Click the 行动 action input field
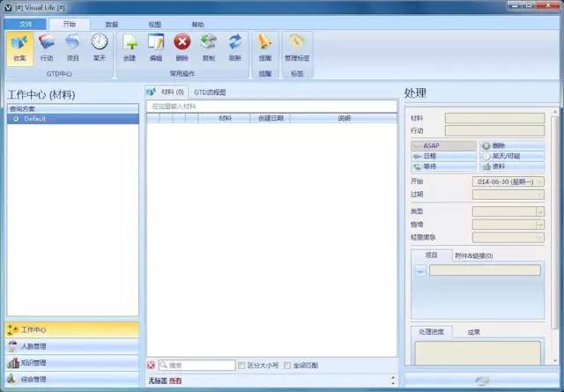 [495, 130]
